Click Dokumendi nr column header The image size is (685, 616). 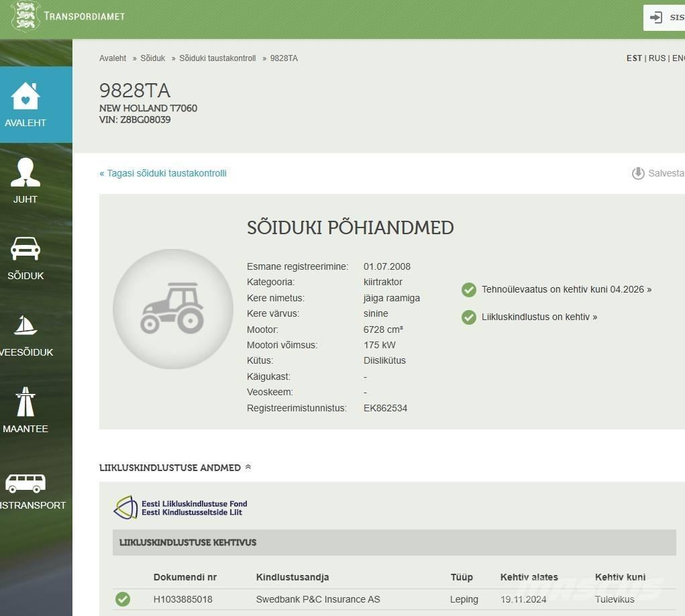point(185,578)
